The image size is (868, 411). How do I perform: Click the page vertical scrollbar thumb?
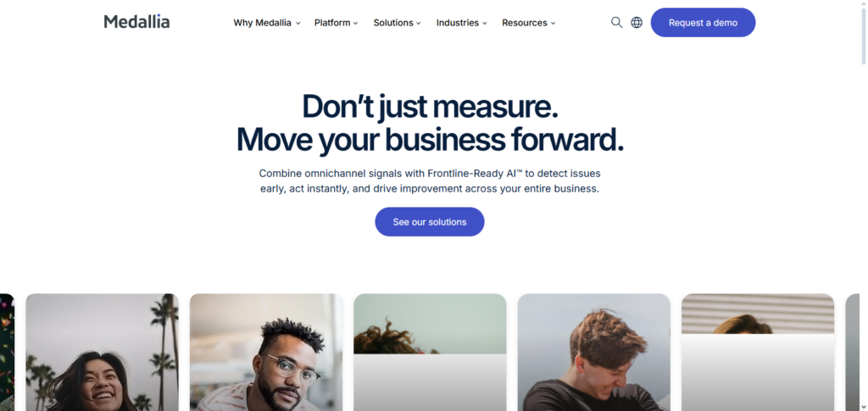pos(864,33)
